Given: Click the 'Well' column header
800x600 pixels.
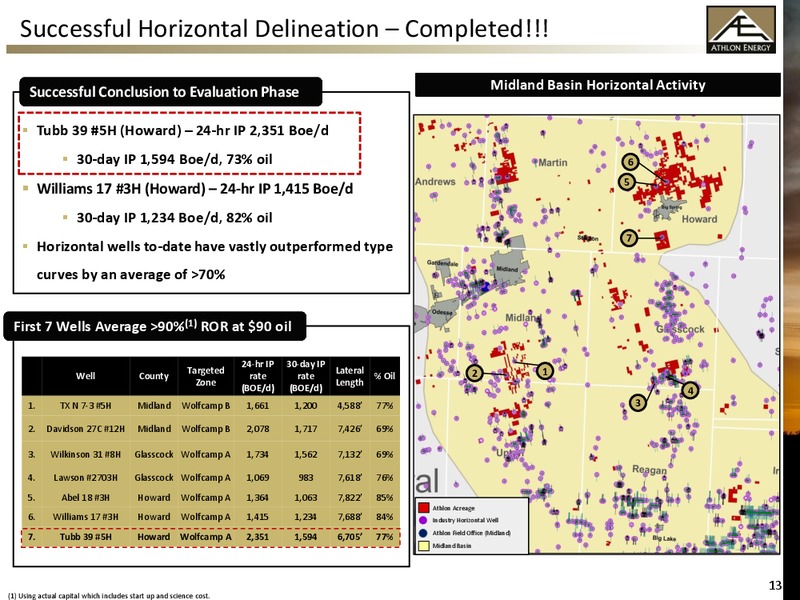Looking at the screenshot, I should 85,376.
